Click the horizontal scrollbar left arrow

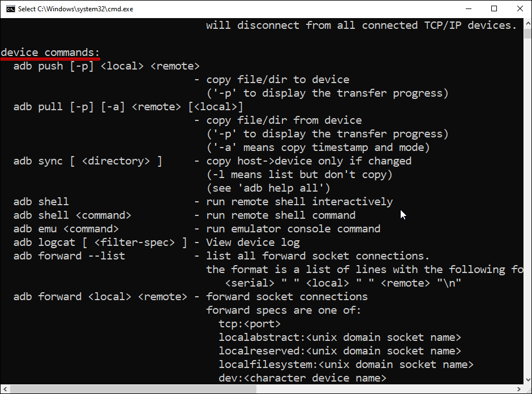(x=5, y=389)
